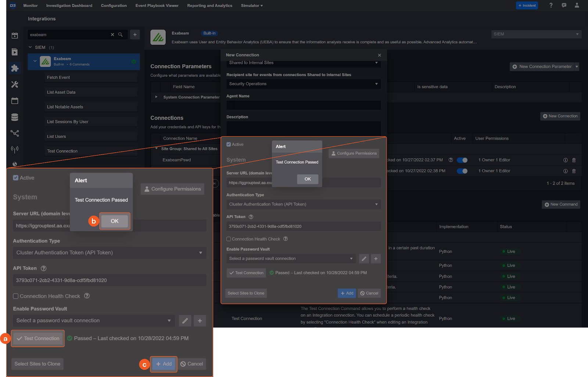Click pencil edit icon in the enlarged callout
The width and height of the screenshot is (588, 377).
(185, 321)
